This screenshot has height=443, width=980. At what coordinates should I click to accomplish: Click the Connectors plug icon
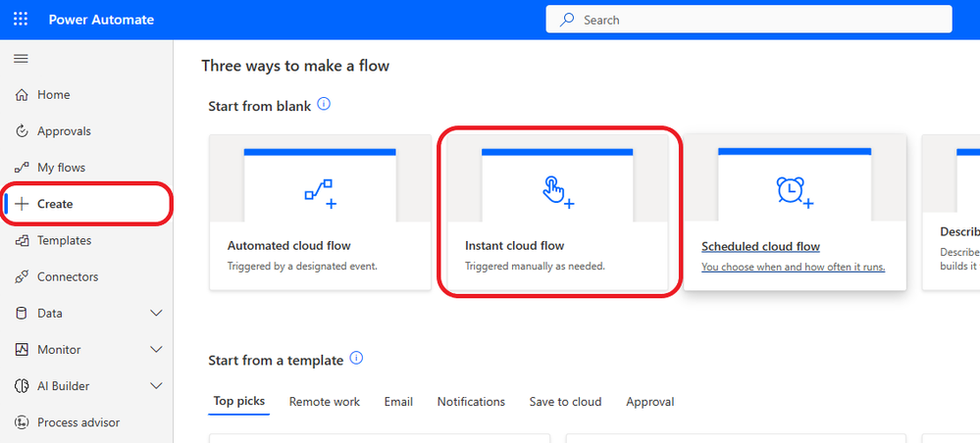[x=22, y=276]
